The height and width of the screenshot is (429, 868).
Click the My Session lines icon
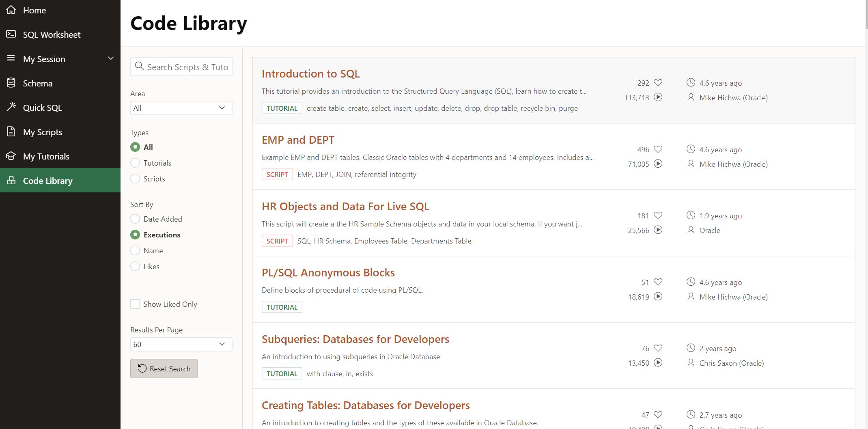(x=11, y=58)
